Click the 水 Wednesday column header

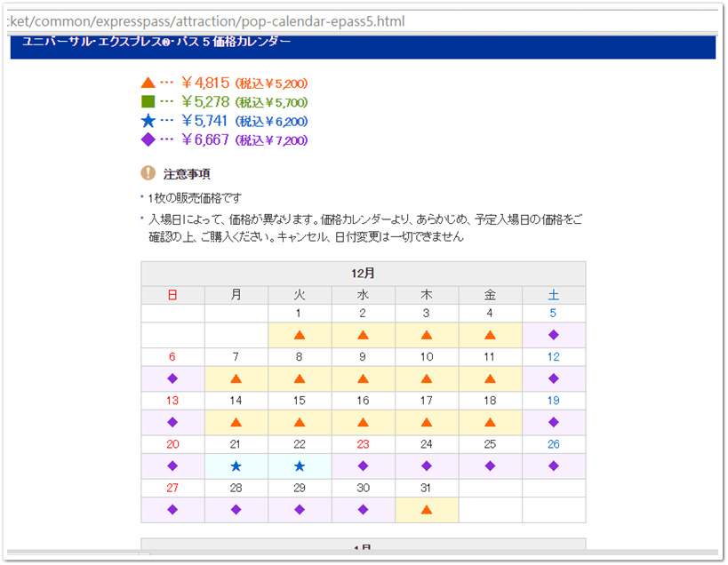[x=363, y=295]
